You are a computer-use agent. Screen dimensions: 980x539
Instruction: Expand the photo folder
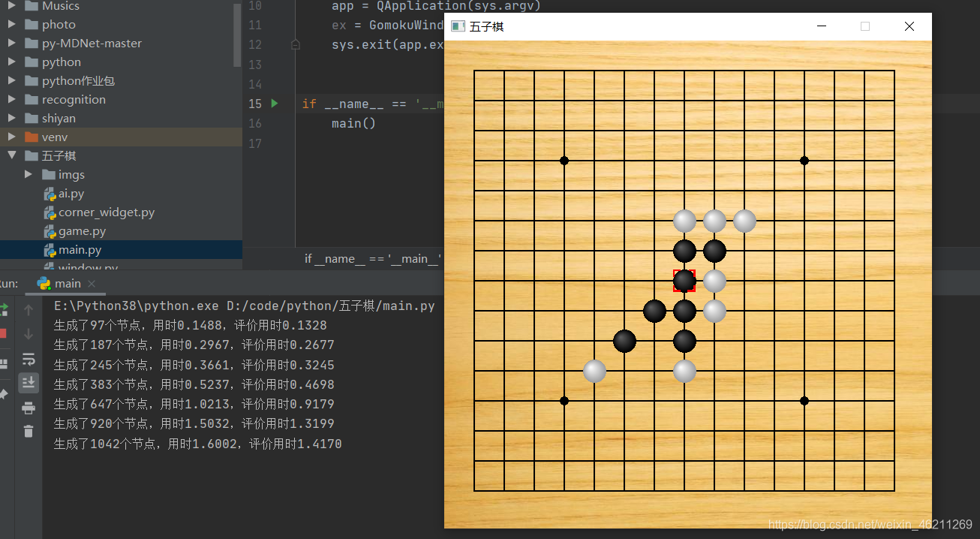(11, 25)
